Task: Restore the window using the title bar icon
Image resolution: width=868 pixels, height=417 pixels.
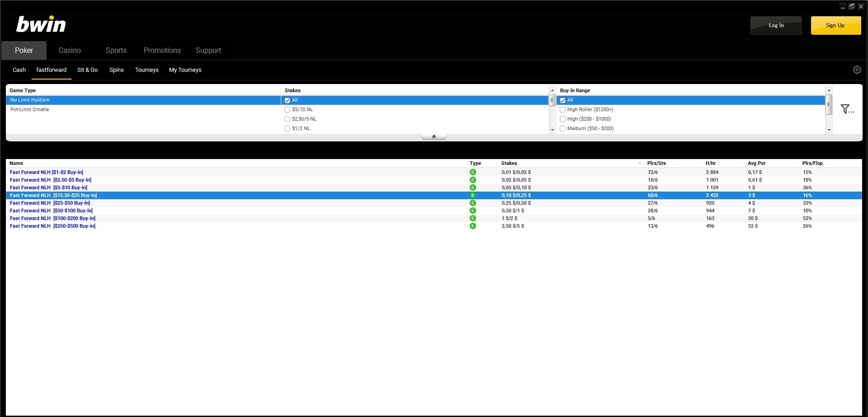Action: point(852,6)
